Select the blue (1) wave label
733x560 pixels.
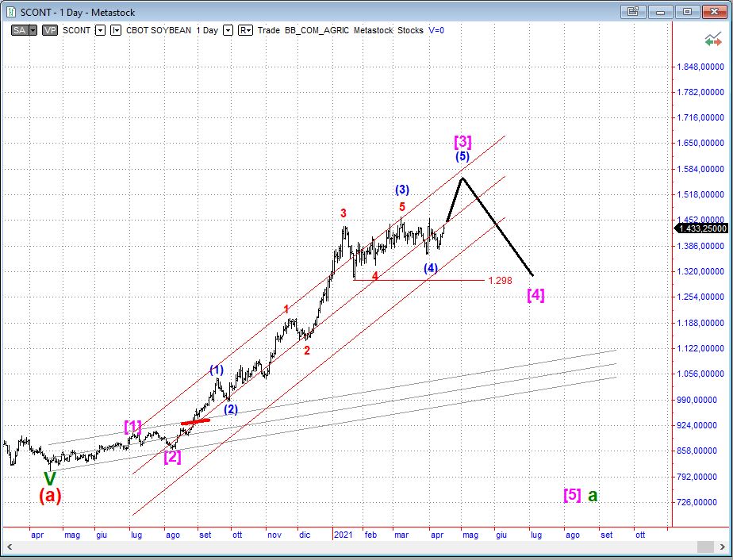point(217,370)
